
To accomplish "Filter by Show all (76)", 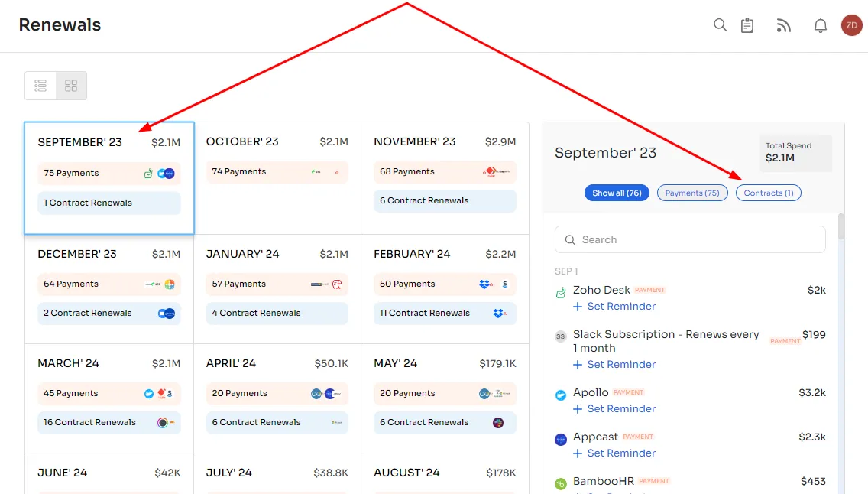I will [x=617, y=193].
